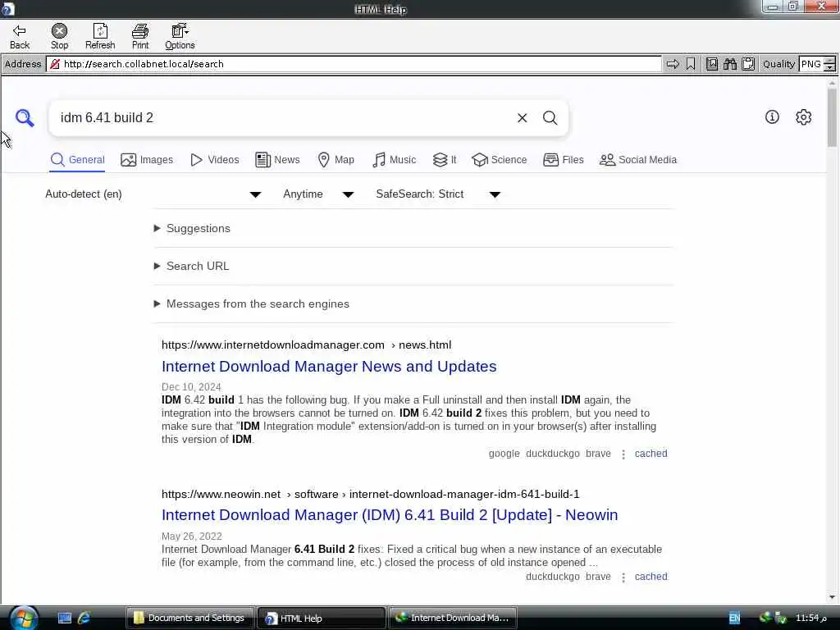Click the 'Dec 10, 2024' result date

191,387
